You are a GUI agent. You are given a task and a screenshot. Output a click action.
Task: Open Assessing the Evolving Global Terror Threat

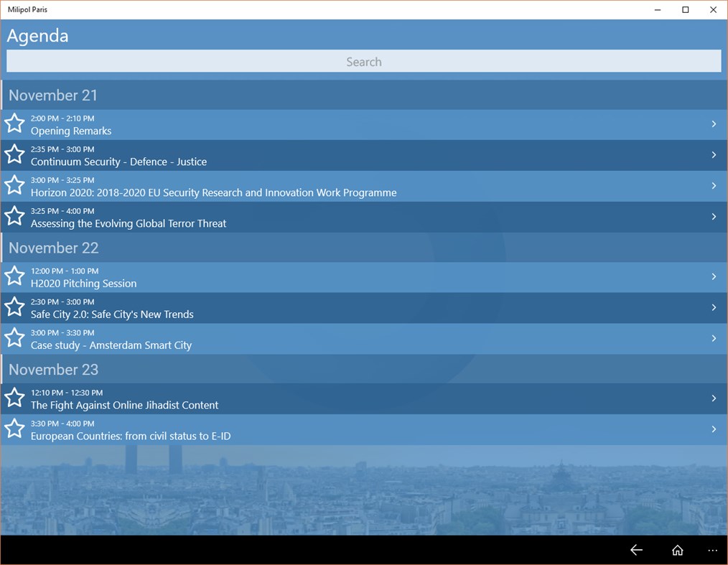pyautogui.click(x=129, y=223)
